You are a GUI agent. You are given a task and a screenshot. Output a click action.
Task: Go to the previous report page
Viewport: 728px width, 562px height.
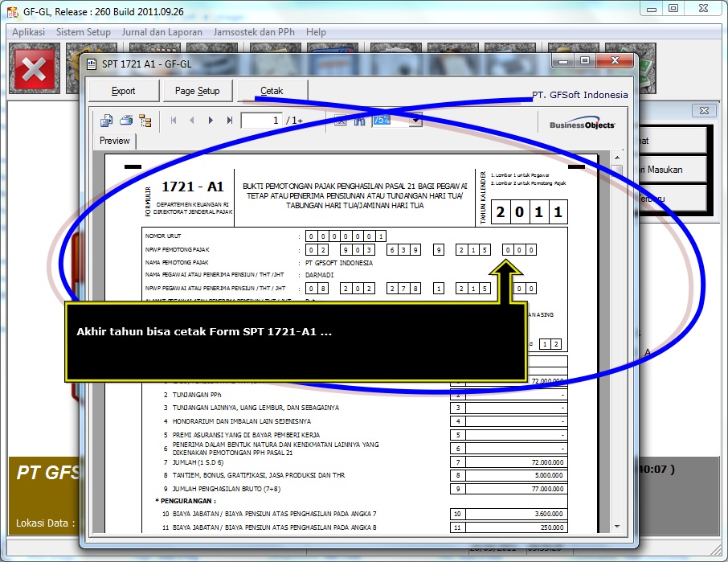pyautogui.click(x=192, y=121)
